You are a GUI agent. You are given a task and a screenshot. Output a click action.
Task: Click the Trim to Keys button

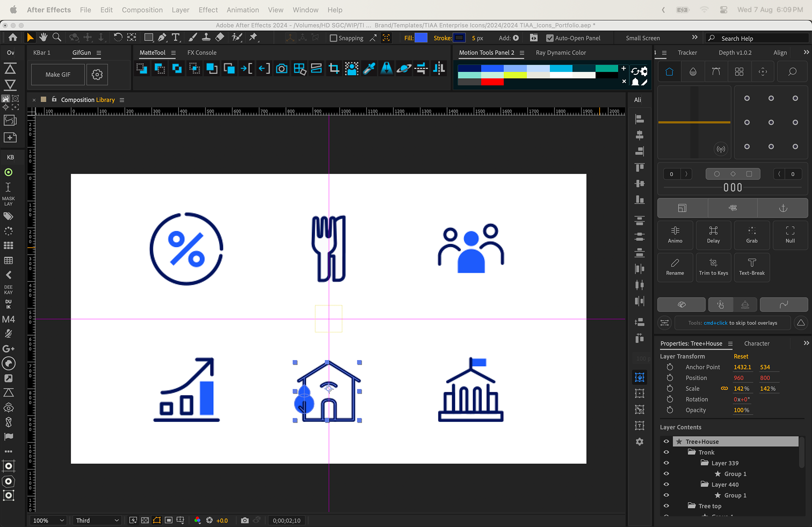(713, 267)
